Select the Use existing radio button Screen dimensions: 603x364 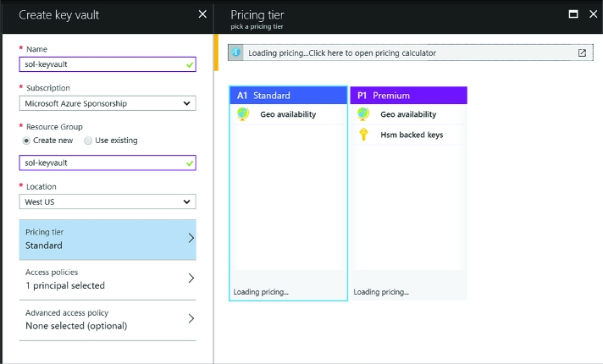88,141
